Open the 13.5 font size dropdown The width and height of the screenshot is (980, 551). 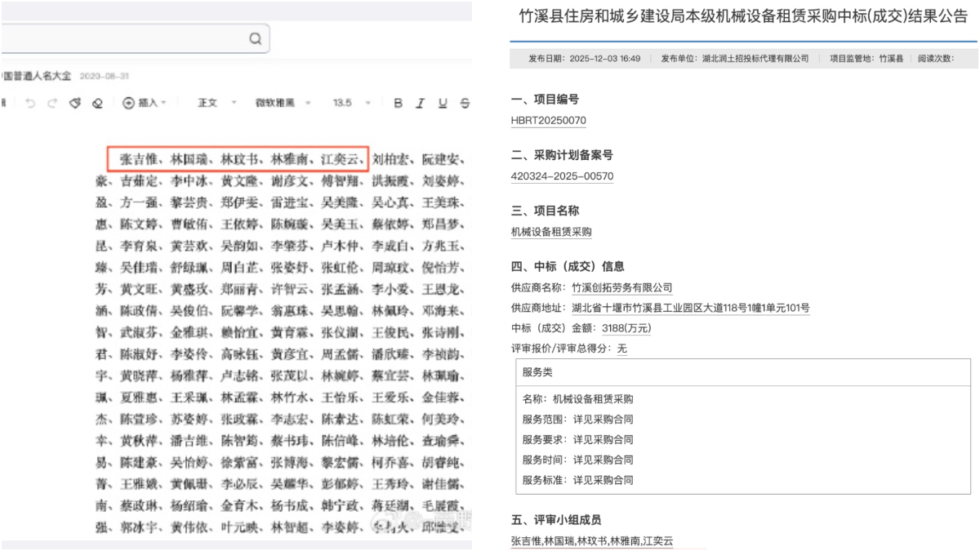[352, 103]
